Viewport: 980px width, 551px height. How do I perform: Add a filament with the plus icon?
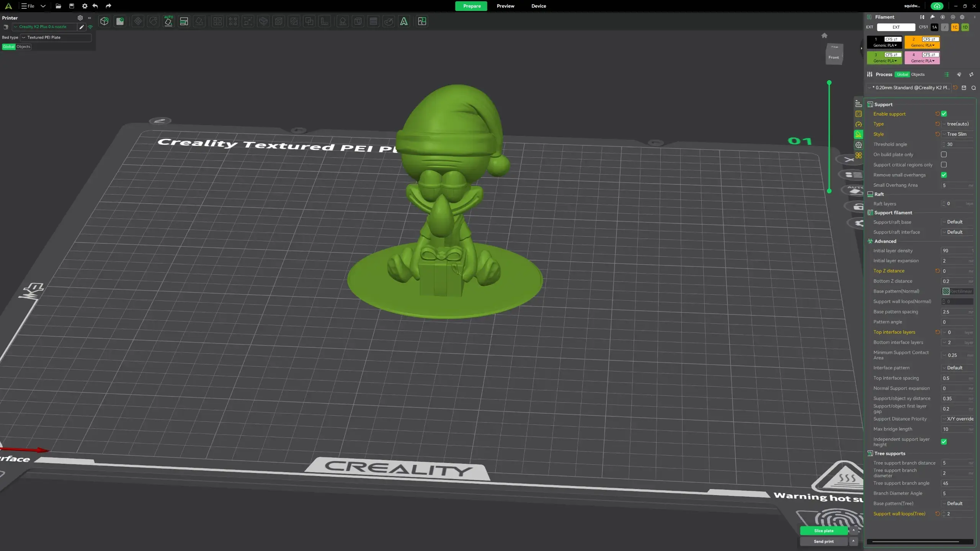(942, 17)
